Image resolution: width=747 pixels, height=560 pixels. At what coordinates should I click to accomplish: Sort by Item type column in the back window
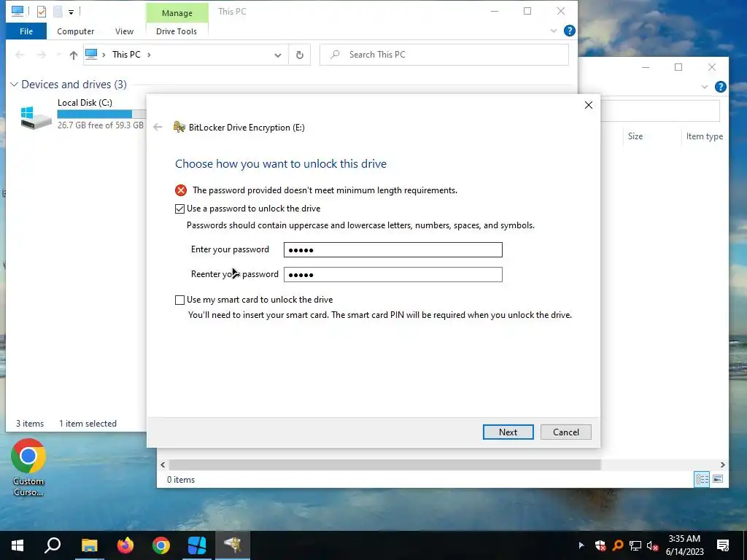click(704, 136)
